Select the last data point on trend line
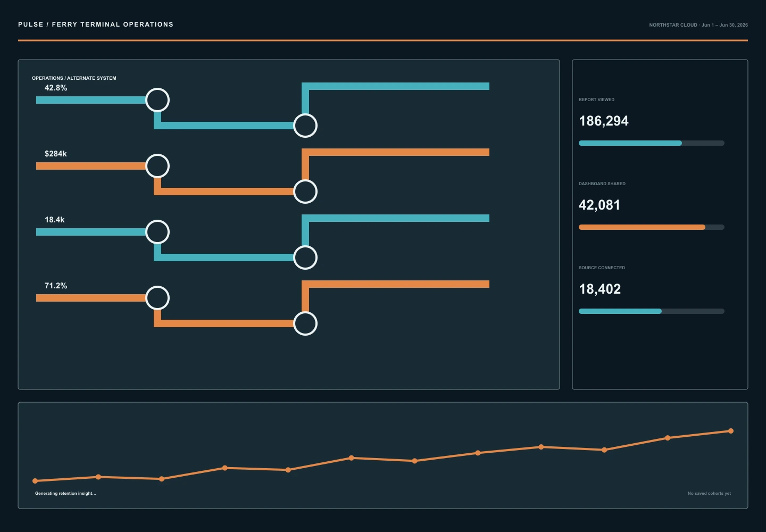Screen dimensions: 766x532 pos(731,431)
